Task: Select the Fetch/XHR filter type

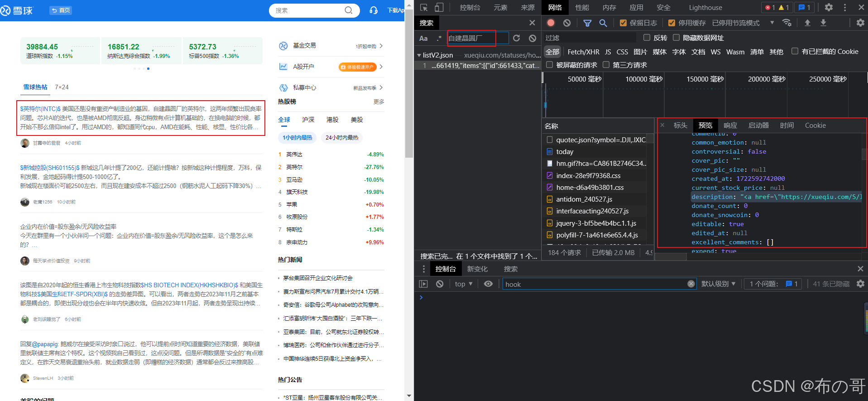Action: [x=583, y=52]
